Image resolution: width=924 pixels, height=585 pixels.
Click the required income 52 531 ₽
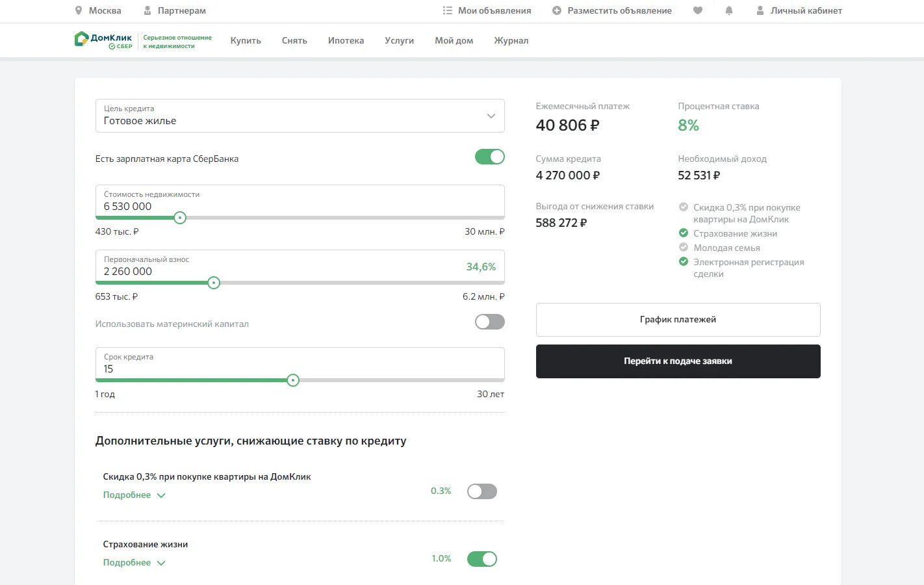tap(699, 175)
